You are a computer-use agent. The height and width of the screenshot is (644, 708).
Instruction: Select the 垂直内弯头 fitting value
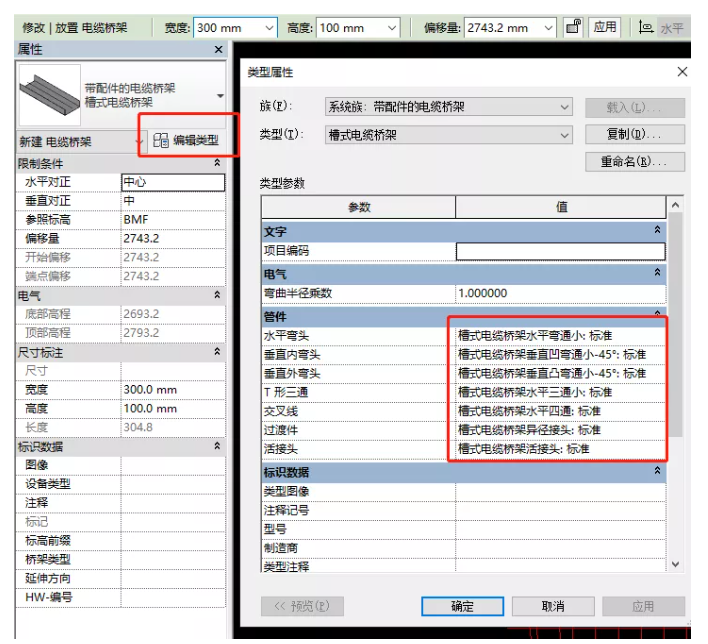pos(560,355)
